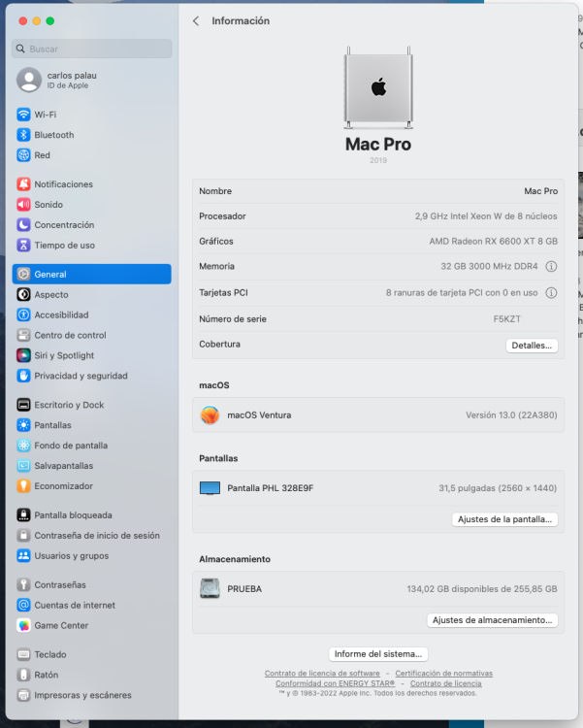The width and height of the screenshot is (583, 728).
Task: Click processor text 2,9 GHz Intel Xeon W
Action: click(x=486, y=215)
